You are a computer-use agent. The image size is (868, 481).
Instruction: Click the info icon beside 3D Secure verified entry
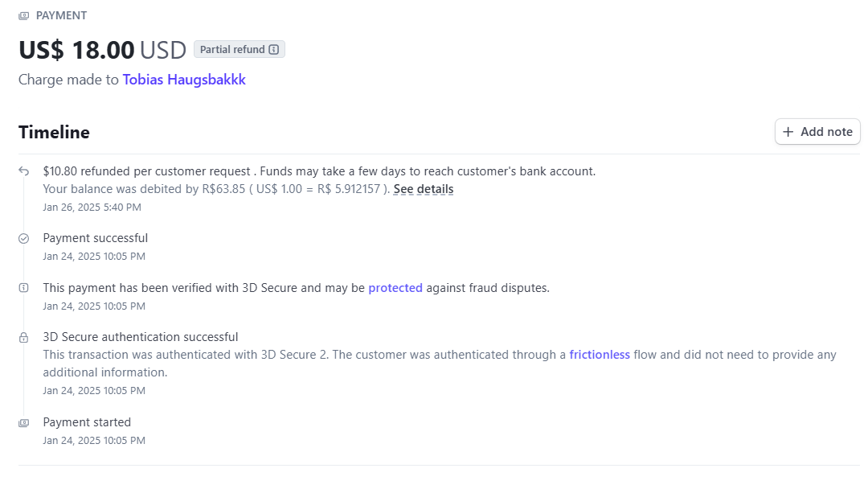click(x=24, y=288)
